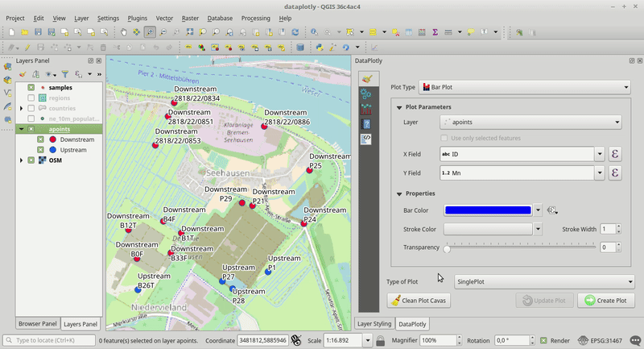
Task: Enable the regions layer checkbox
Action: pos(31,98)
